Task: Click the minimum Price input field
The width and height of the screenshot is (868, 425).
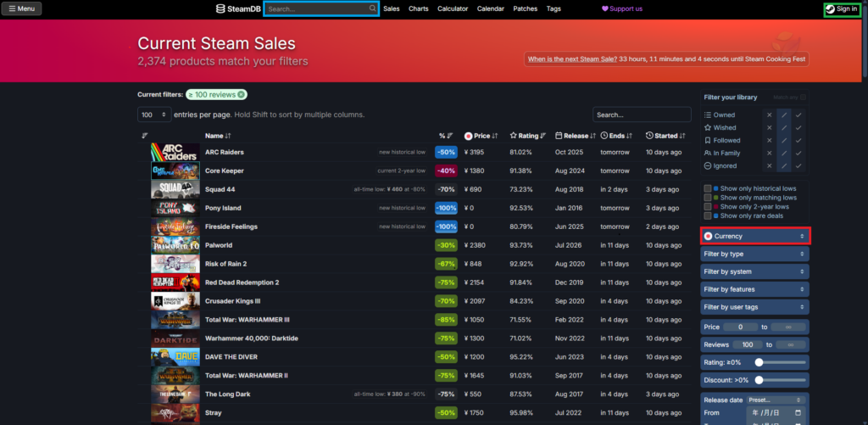Action: pyautogui.click(x=740, y=327)
